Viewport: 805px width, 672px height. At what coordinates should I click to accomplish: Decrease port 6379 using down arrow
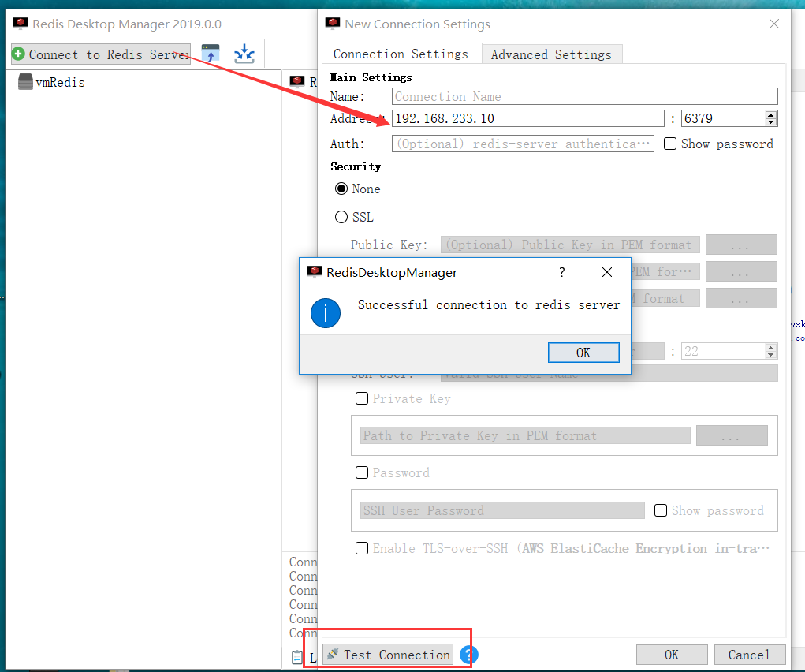click(770, 122)
